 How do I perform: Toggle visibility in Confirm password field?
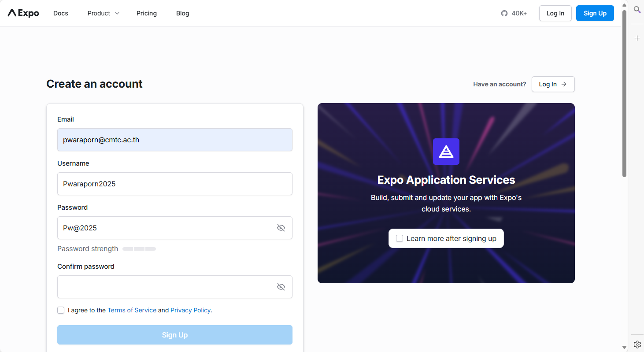(x=281, y=287)
